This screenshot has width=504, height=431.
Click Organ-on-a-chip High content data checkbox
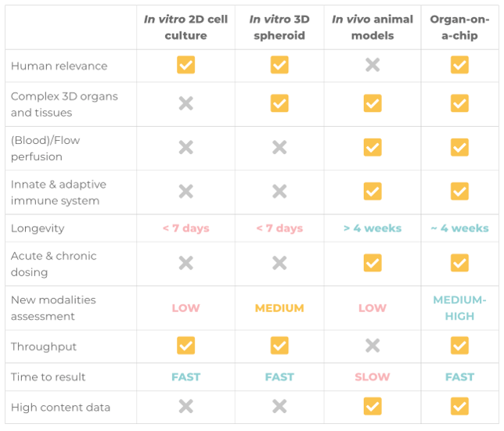point(459,406)
